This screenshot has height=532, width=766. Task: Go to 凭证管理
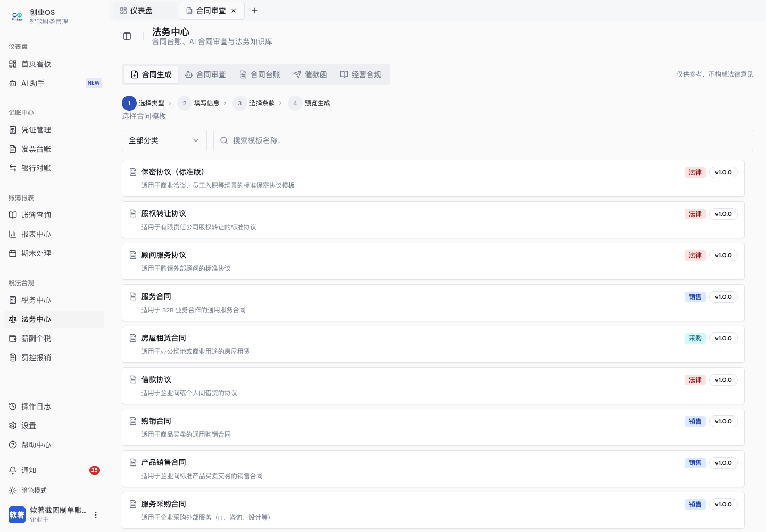pyautogui.click(x=54, y=130)
